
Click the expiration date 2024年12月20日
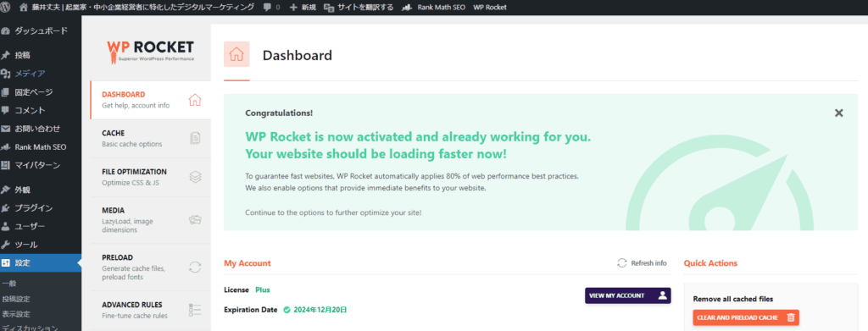click(320, 310)
